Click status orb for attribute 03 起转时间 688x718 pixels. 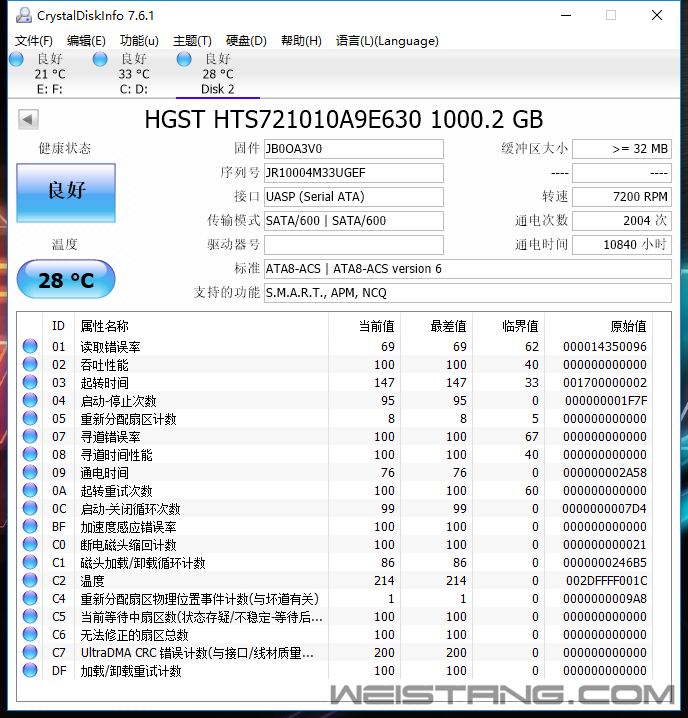click(x=30, y=382)
